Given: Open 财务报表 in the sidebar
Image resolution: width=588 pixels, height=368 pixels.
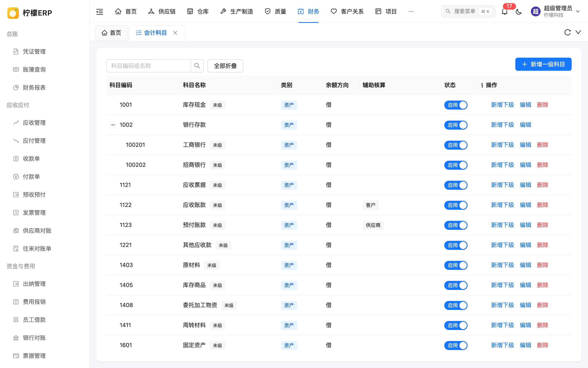Looking at the screenshot, I should pos(34,88).
